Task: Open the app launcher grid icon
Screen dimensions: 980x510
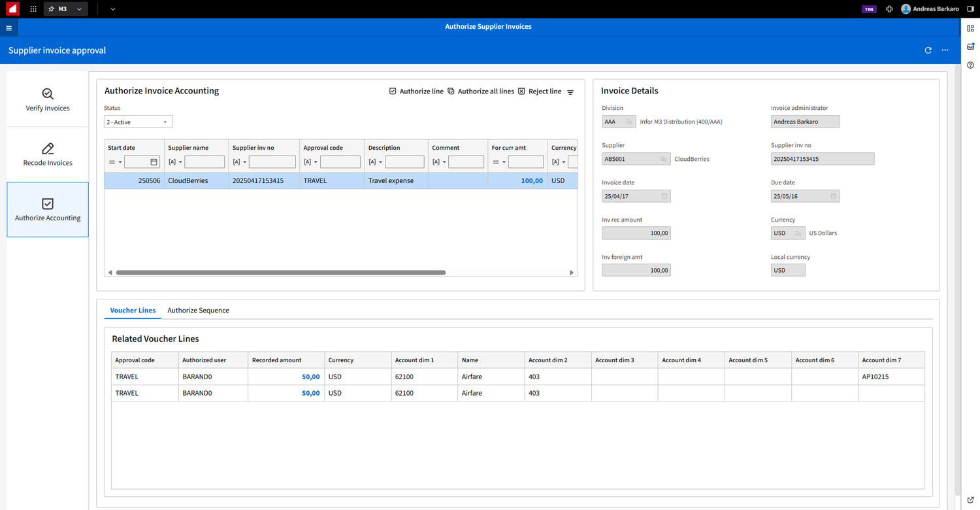Action: pos(33,9)
